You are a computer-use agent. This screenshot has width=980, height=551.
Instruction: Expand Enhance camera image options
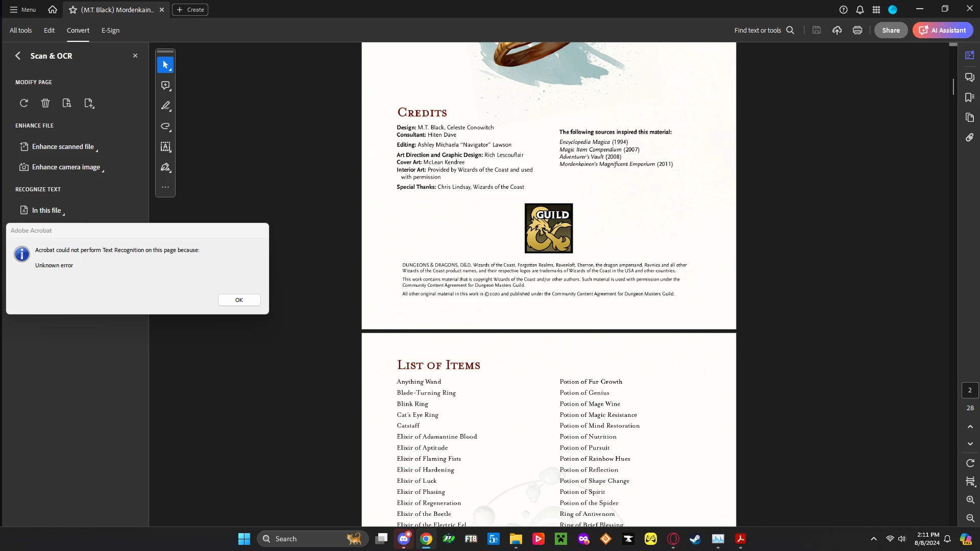click(66, 167)
